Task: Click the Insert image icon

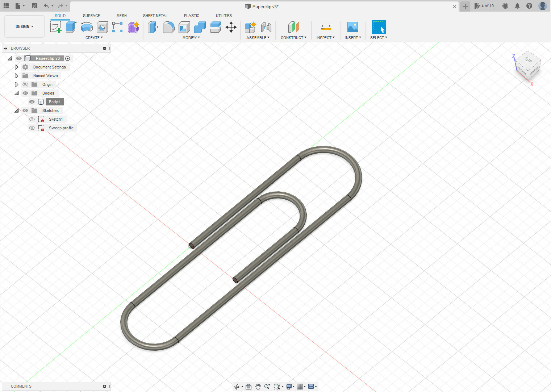Action: pos(352,27)
